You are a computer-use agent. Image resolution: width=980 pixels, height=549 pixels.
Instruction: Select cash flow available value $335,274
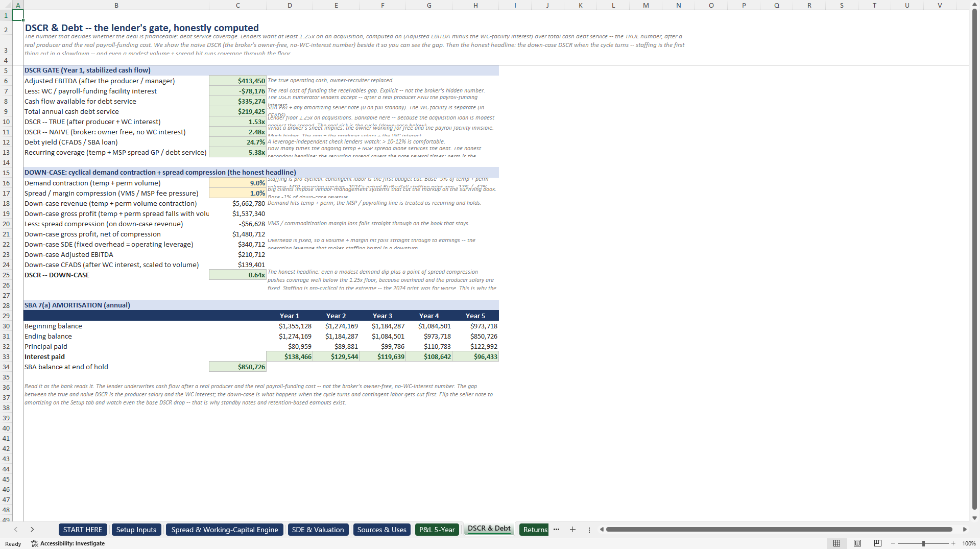tap(238, 101)
